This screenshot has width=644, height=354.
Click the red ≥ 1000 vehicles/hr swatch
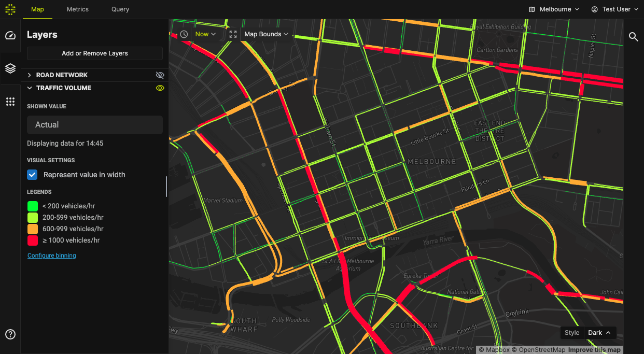coord(33,240)
